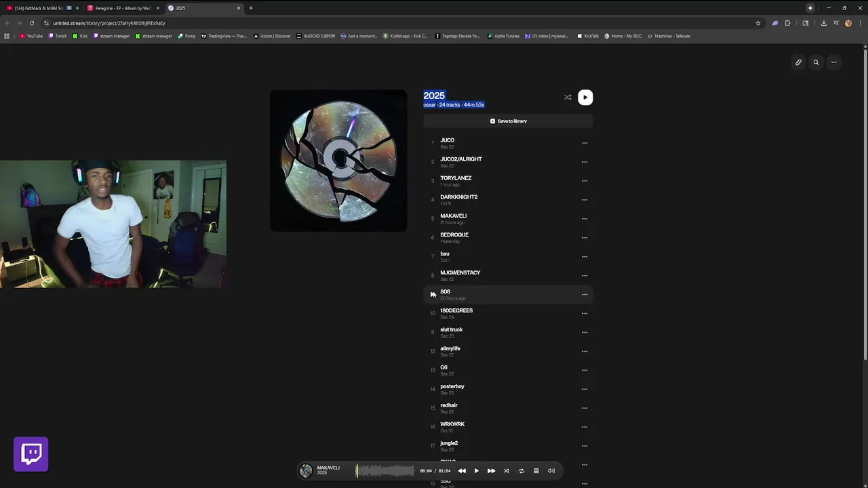The width and height of the screenshot is (868, 488).
Task: Open the options menu for jungle2
Action: [x=585, y=446]
